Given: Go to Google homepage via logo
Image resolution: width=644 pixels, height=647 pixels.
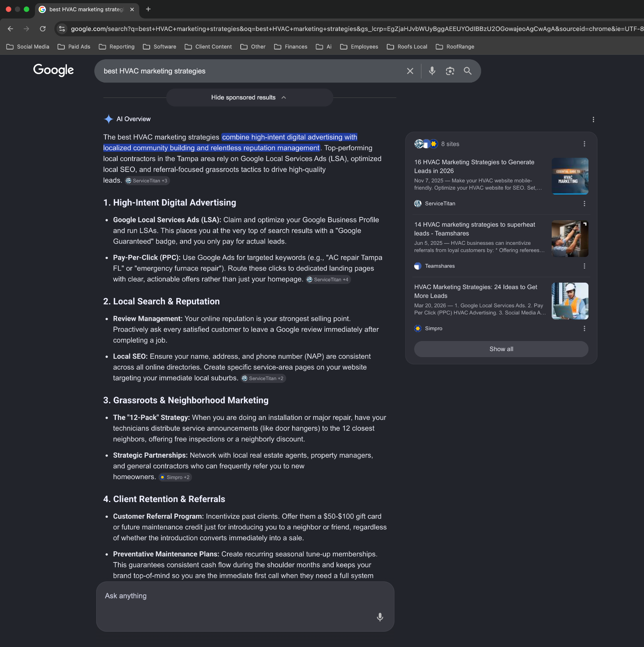Looking at the screenshot, I should (x=54, y=70).
